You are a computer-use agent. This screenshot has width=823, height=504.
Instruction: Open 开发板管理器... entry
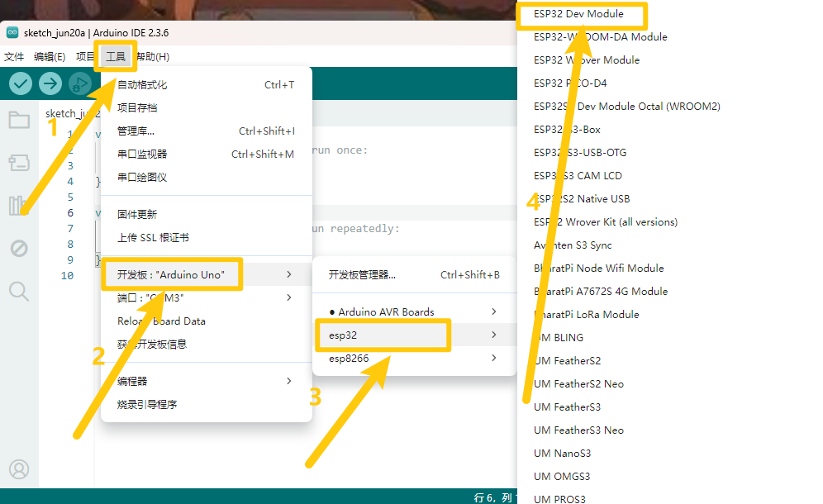point(414,274)
